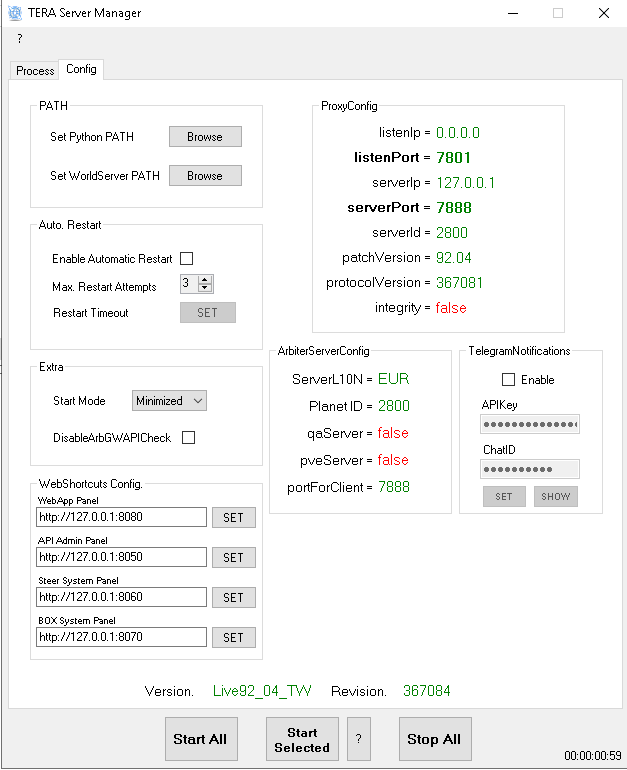Click the uptime timer 00:00:00:59
The height and width of the screenshot is (770, 627).
(593, 755)
